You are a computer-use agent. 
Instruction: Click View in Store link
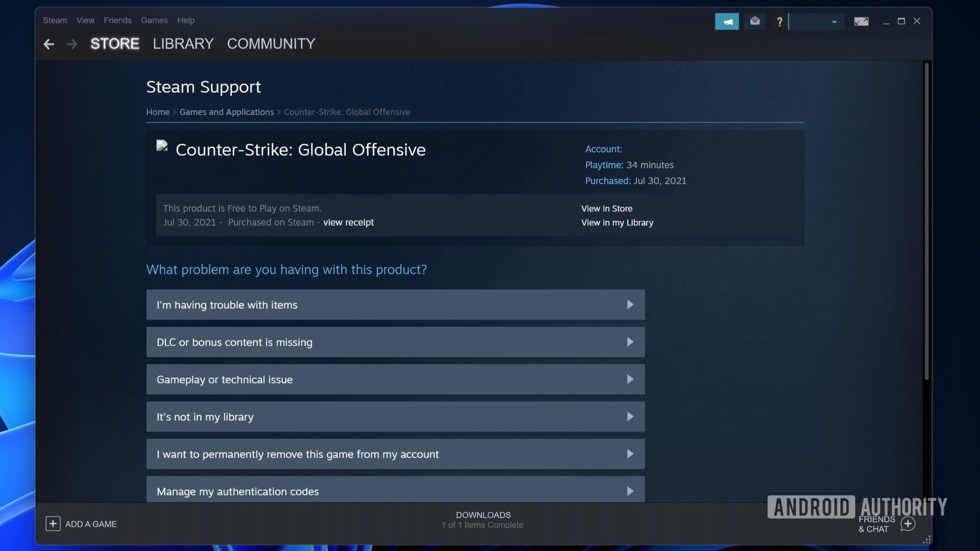point(606,209)
